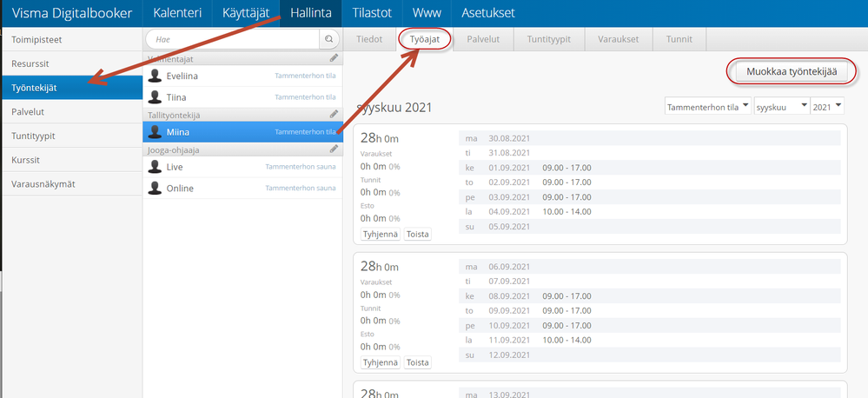Select Toimipisteet in the sidebar

[71, 40]
